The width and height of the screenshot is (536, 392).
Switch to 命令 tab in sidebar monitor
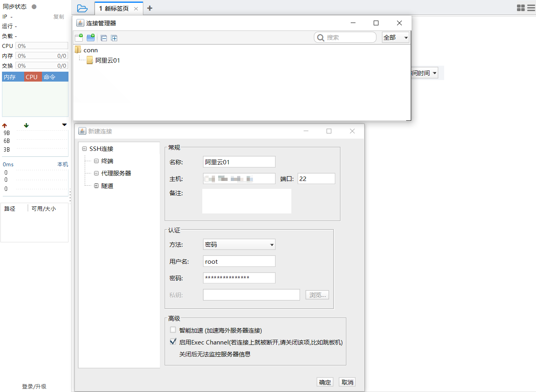point(55,77)
